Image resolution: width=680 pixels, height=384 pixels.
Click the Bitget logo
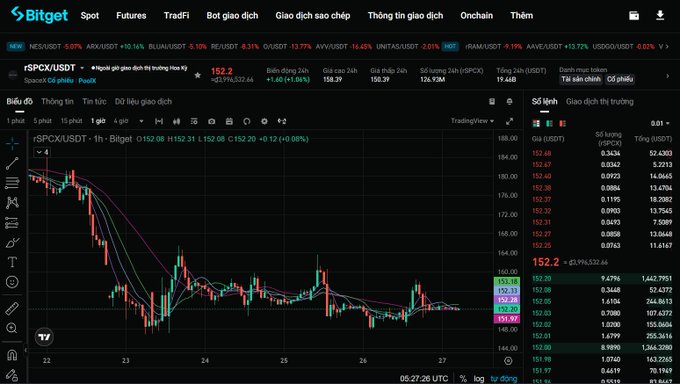coord(39,15)
